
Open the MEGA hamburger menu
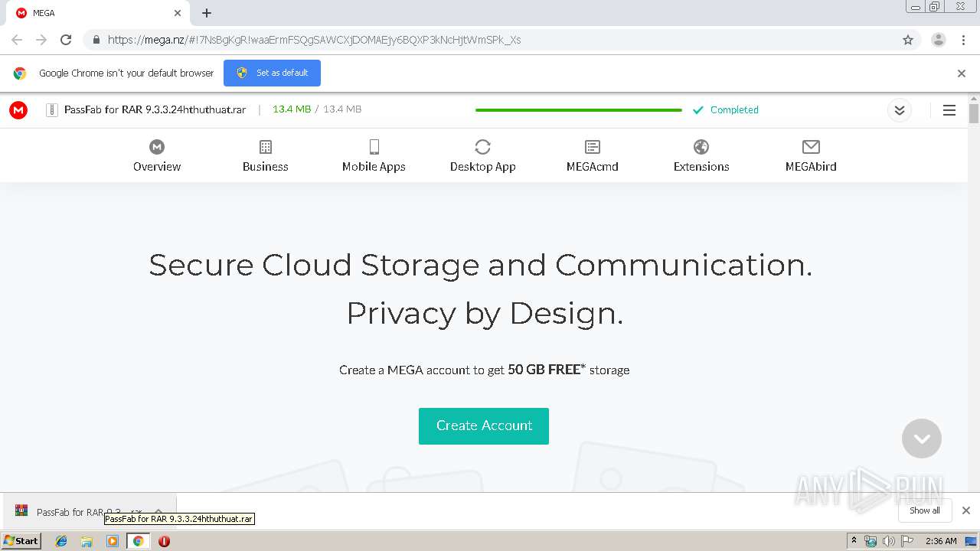[949, 110]
